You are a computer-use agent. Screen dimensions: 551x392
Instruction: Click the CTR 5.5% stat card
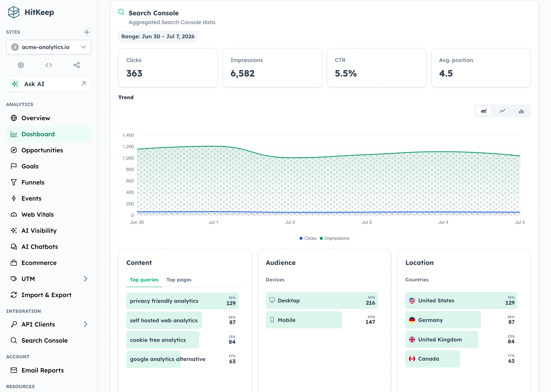[377, 68]
